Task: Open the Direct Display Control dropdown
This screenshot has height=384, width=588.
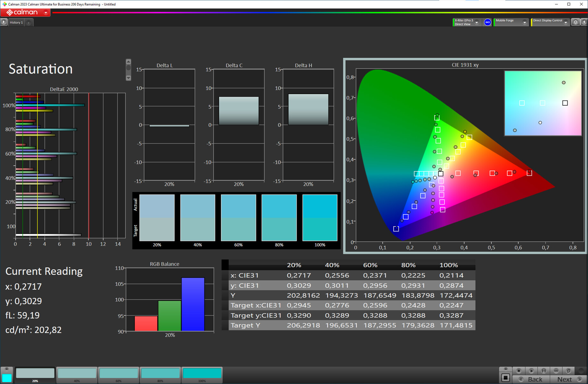Action: (x=566, y=22)
